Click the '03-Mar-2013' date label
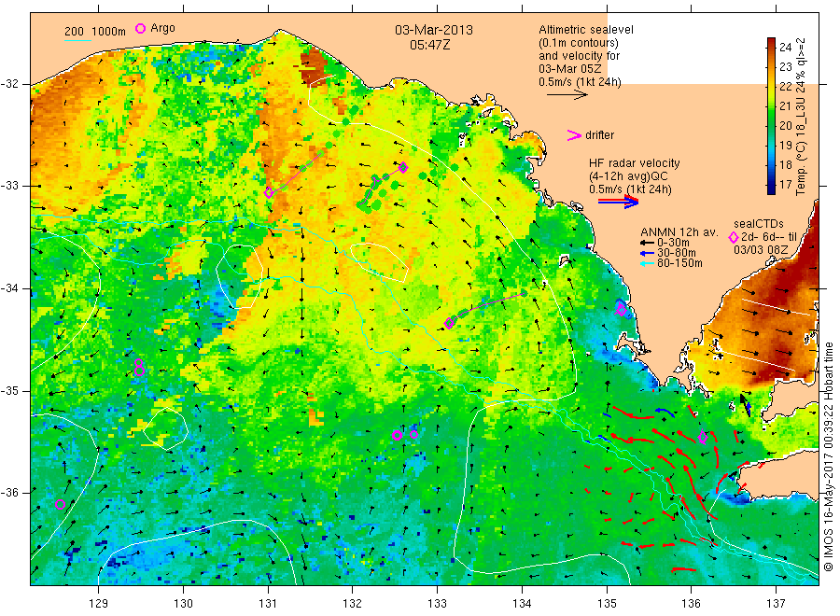 point(434,30)
